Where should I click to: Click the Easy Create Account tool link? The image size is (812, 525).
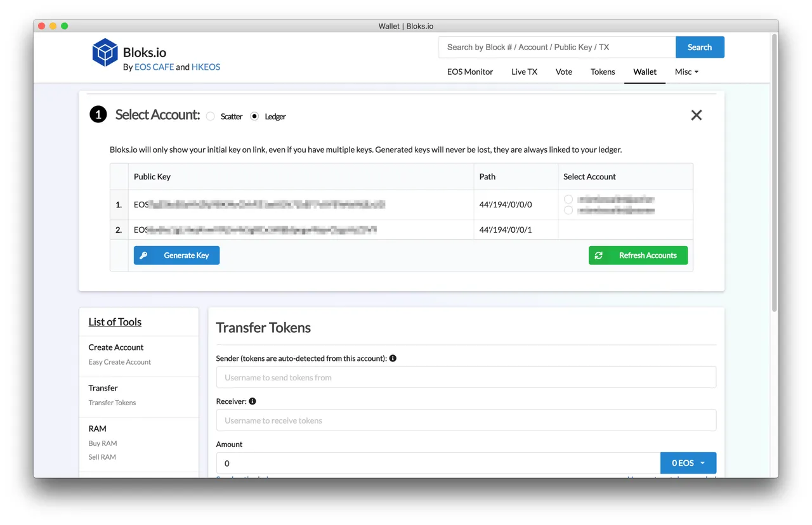120,362
